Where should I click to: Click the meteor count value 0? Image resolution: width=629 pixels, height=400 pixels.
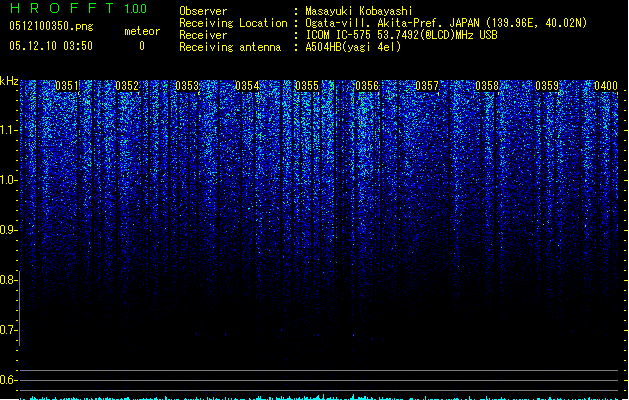[x=142, y=46]
